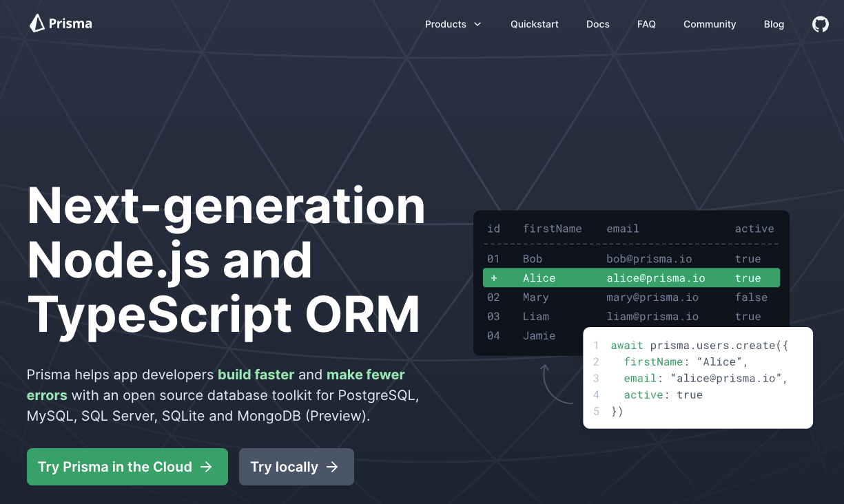Click the id column header
The height and width of the screenshot is (504, 844).
click(493, 229)
